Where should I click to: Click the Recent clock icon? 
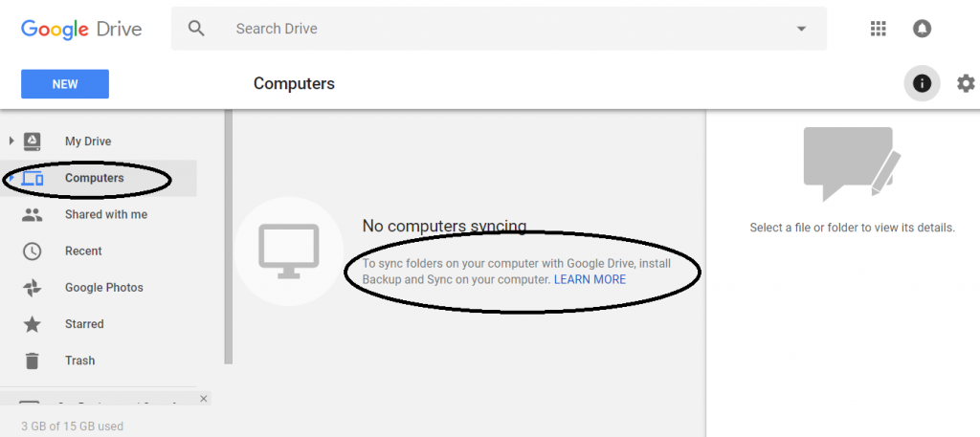(x=32, y=251)
